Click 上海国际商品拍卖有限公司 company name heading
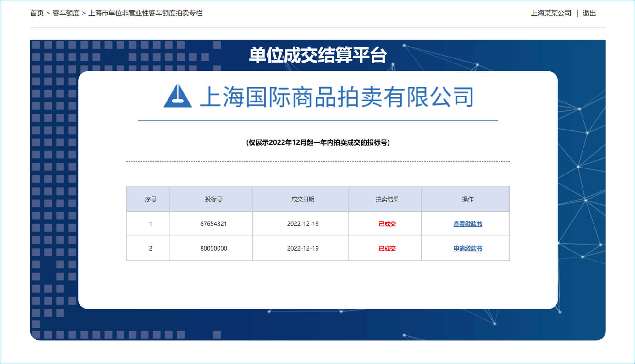The image size is (635, 364). click(x=336, y=97)
